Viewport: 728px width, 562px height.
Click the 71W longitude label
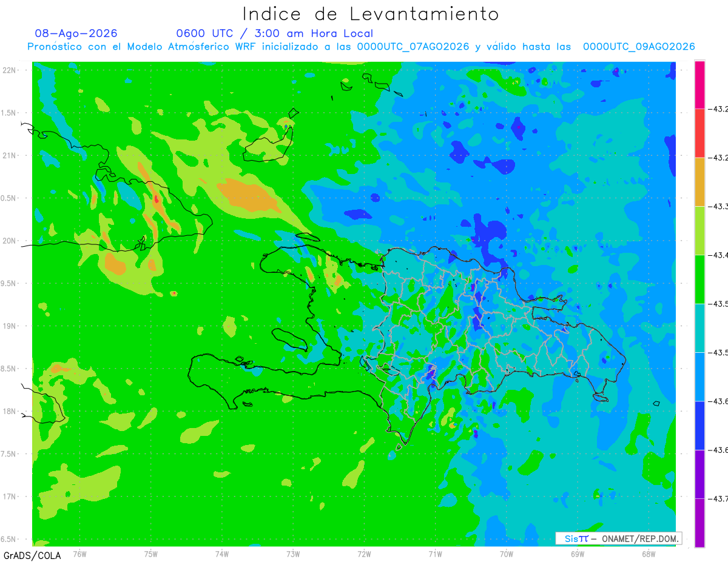(435, 554)
